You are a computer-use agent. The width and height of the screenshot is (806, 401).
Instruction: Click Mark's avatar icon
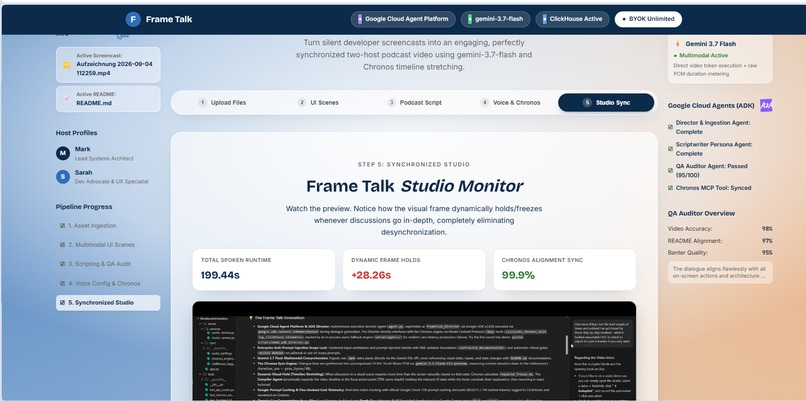pyautogui.click(x=63, y=153)
